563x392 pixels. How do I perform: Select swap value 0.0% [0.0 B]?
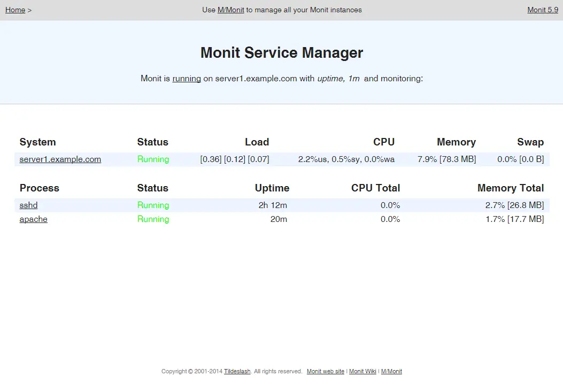tap(521, 159)
